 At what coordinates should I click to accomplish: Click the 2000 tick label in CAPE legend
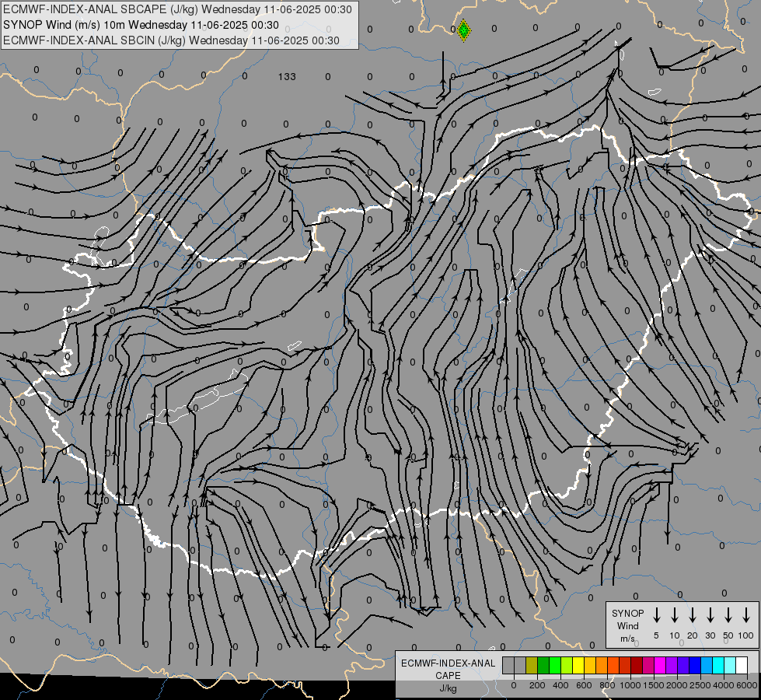(x=677, y=685)
